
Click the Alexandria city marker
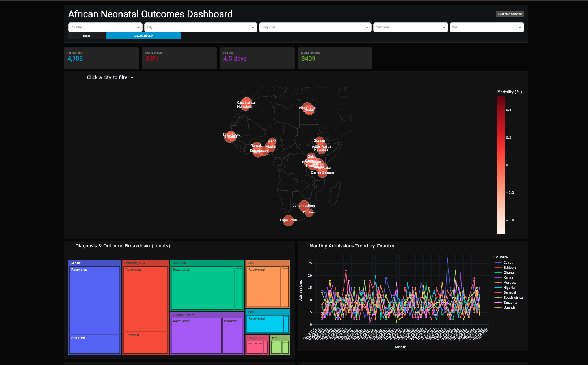click(x=307, y=107)
